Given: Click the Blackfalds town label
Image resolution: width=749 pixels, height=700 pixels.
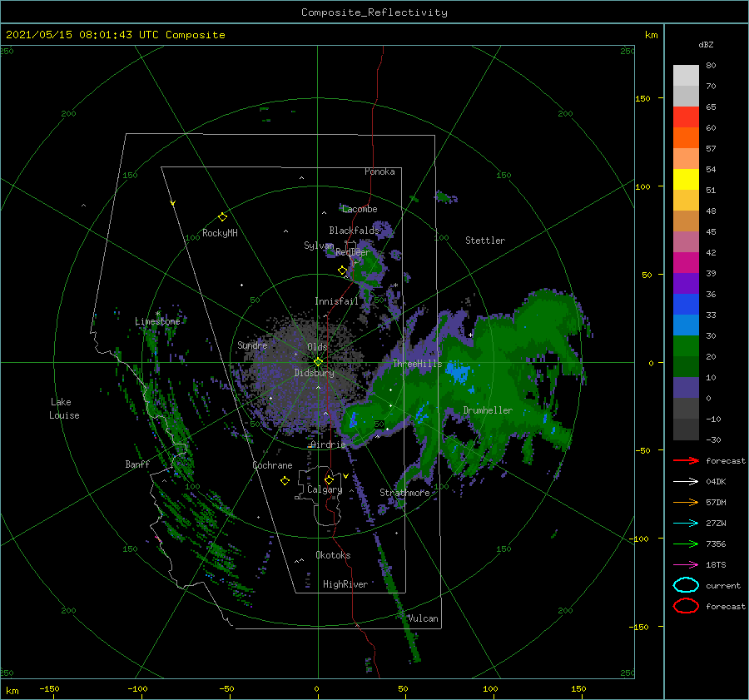Looking at the screenshot, I should pos(354,231).
